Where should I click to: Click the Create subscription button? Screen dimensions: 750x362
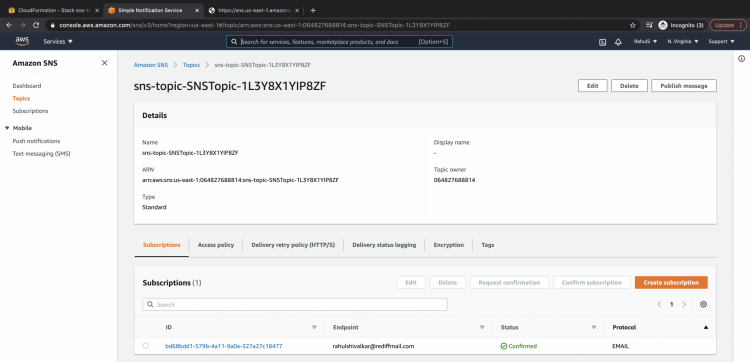pos(671,283)
